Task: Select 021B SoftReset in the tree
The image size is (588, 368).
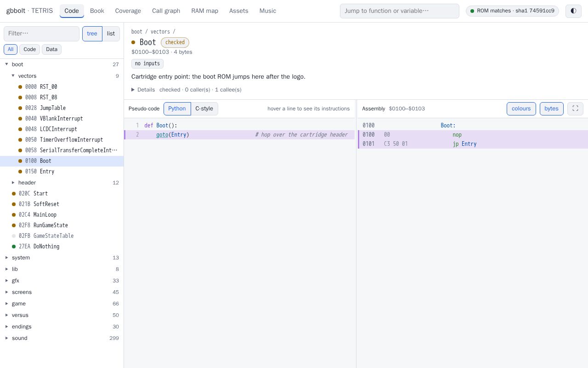Action: [x=62, y=204]
